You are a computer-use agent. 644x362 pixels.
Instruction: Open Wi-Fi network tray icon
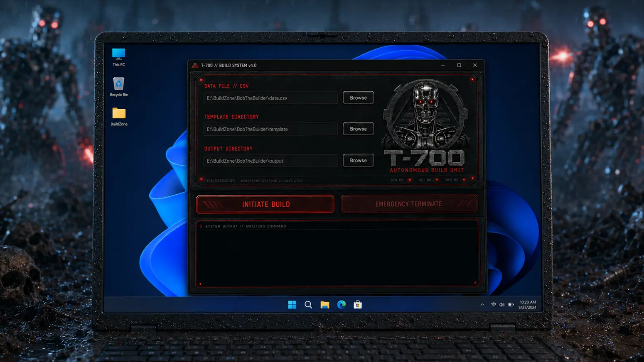[494, 305]
